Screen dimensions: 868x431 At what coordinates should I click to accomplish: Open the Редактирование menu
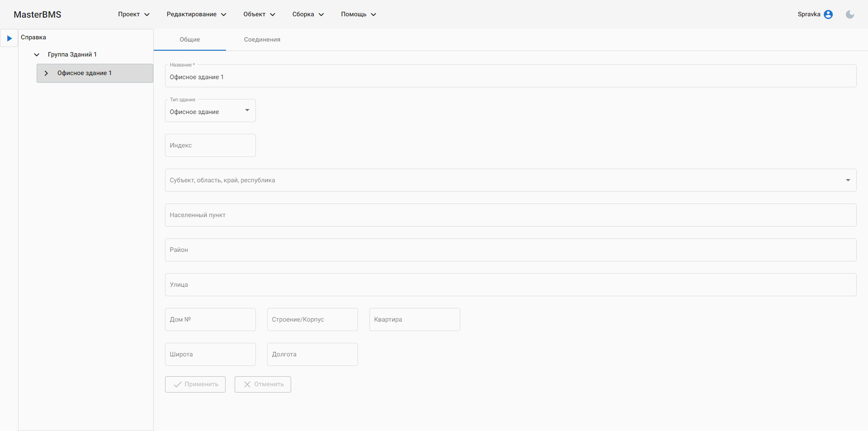pos(196,14)
